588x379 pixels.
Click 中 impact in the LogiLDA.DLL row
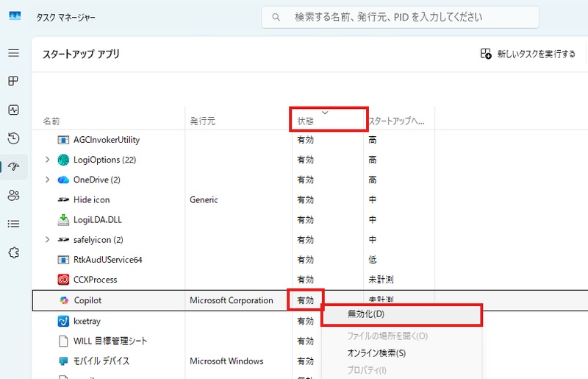[373, 219]
